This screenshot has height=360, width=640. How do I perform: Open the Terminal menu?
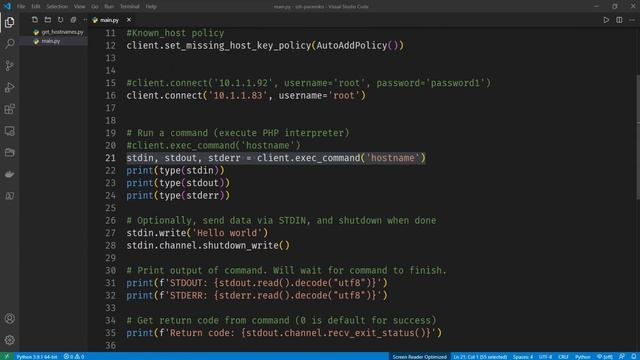(x=129, y=7)
